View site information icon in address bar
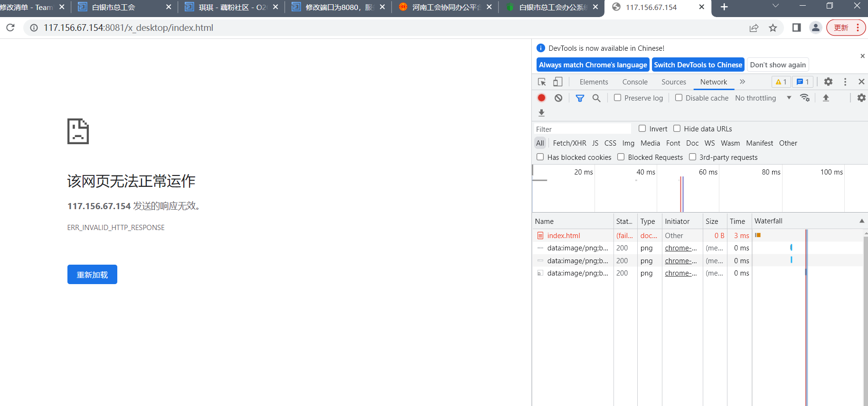 point(34,28)
